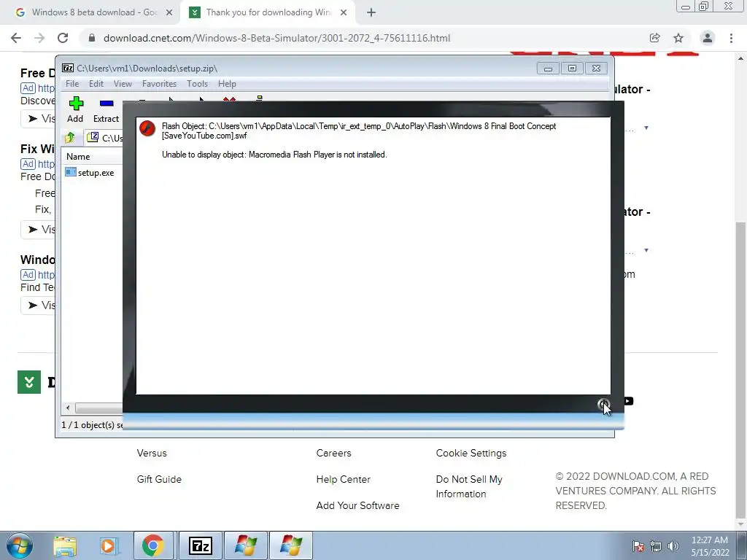Click the Add icon in 7-Zip toolbar

pos(75,109)
